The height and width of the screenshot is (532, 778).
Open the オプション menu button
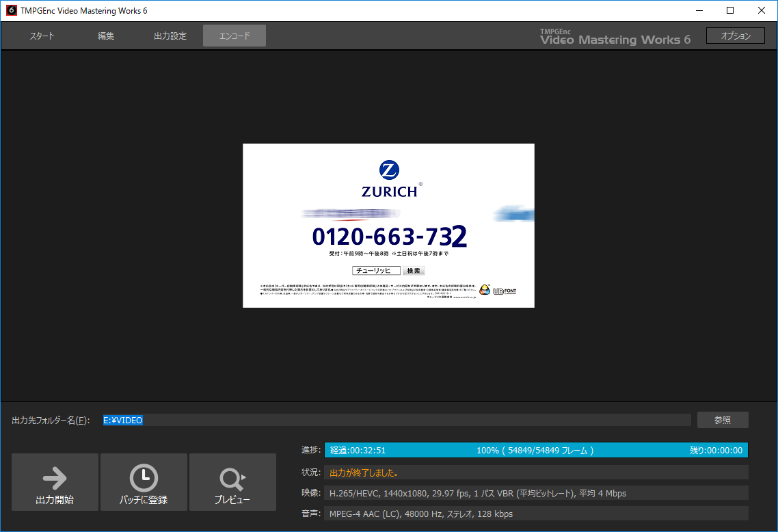(x=736, y=36)
